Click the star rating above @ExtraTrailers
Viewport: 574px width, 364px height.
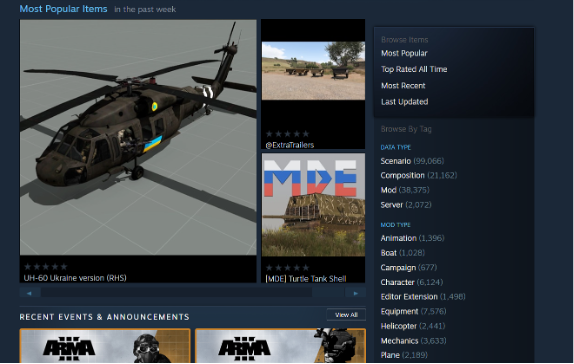287,134
